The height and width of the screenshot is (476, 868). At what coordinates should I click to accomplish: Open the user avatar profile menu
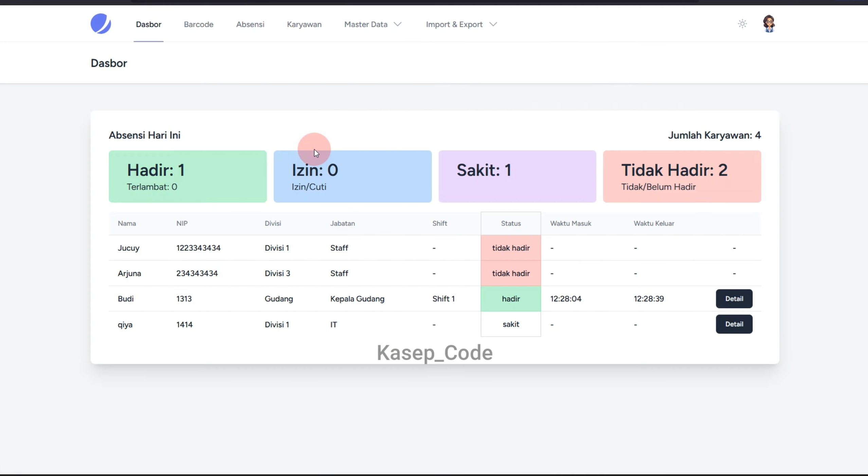(x=769, y=24)
